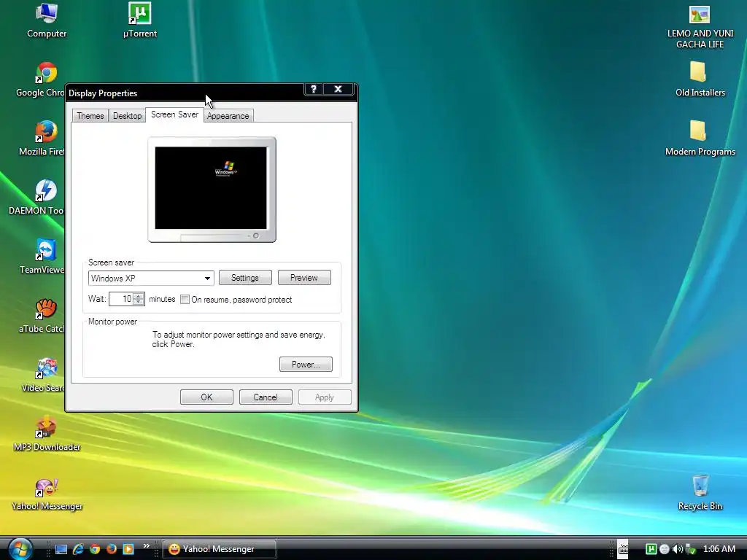Open the Computer desktop icon

click(46, 20)
